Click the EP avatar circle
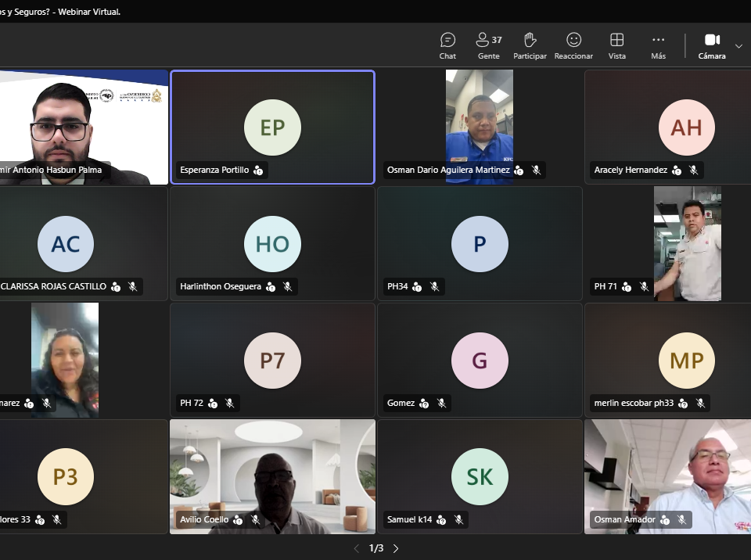Viewport: 751px width, 560px height. 272,127
